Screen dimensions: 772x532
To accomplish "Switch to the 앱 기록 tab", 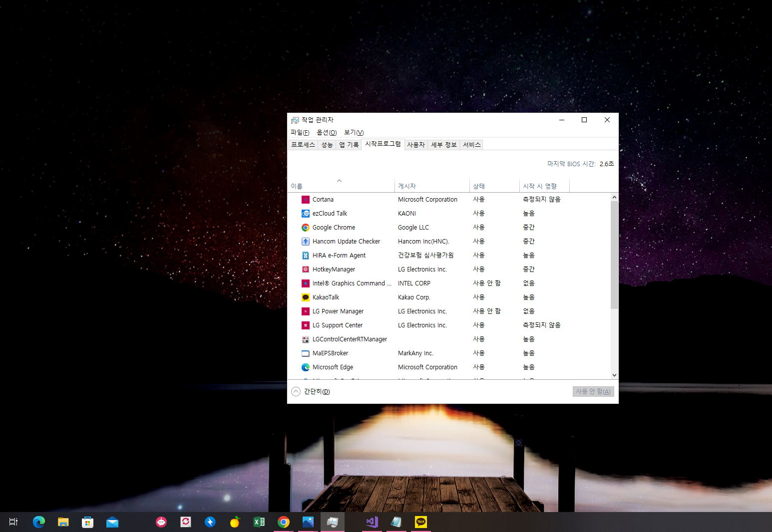I will click(x=349, y=145).
